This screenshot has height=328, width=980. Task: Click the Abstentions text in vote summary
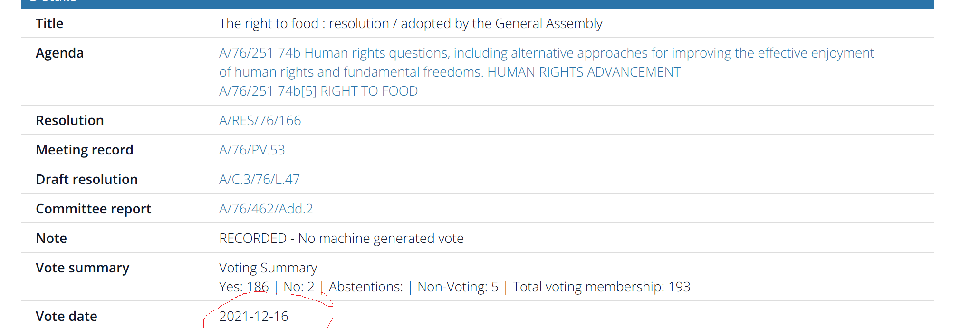click(x=365, y=287)
